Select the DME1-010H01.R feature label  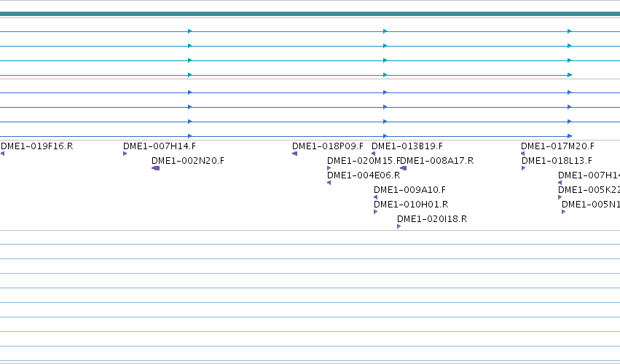coord(411,205)
